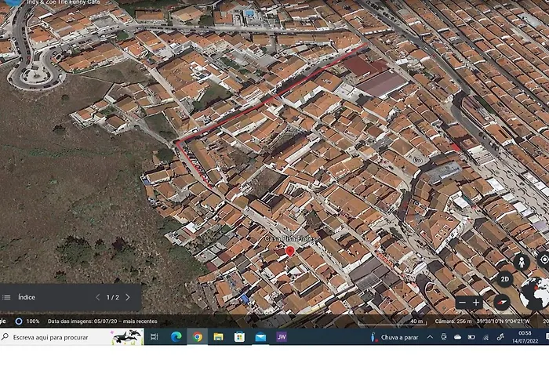Click the red location pin on map
The image size is (549, 392).
pos(289,251)
